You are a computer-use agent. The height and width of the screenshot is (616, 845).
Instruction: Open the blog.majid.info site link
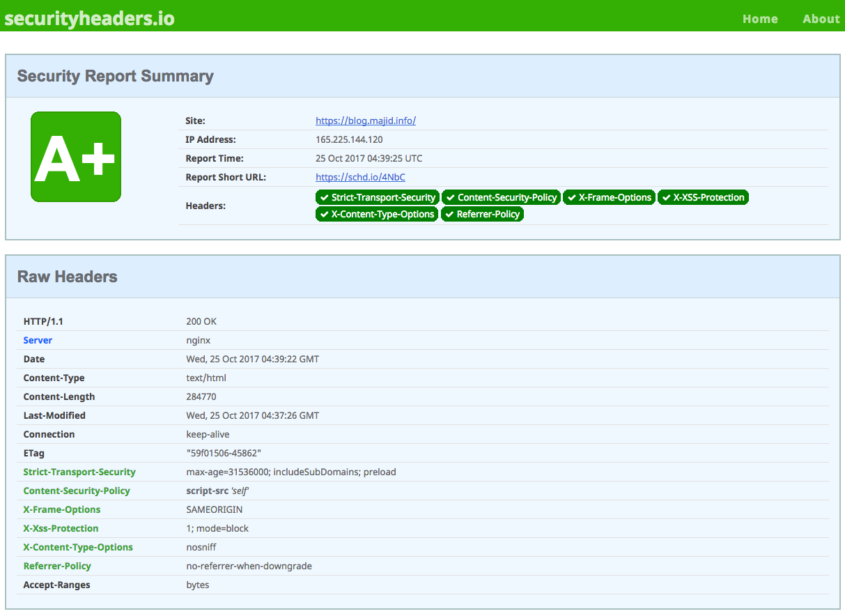tap(365, 121)
